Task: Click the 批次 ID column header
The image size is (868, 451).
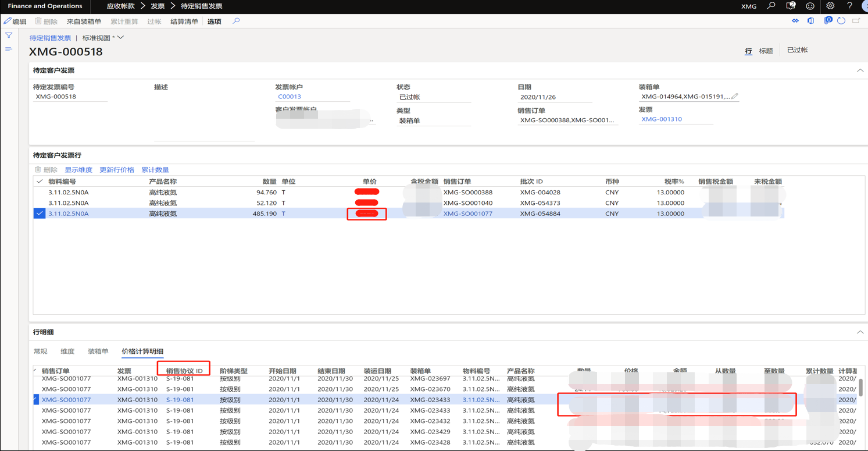Action: (x=531, y=182)
